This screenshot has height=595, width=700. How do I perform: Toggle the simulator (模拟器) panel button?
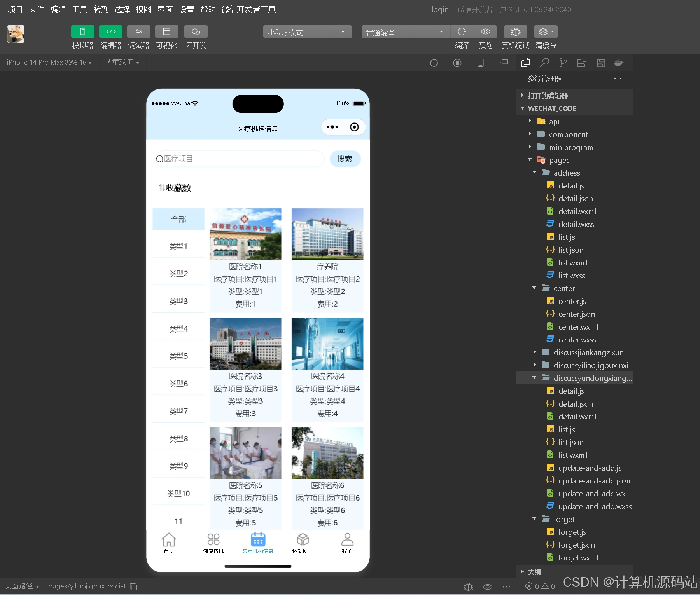[x=82, y=31]
